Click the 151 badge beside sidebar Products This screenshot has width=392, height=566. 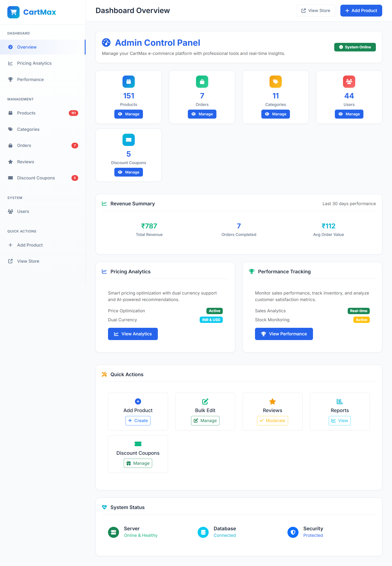[x=73, y=113]
